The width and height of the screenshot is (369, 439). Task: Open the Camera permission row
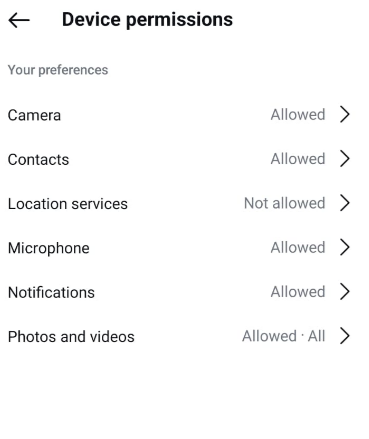184,115
